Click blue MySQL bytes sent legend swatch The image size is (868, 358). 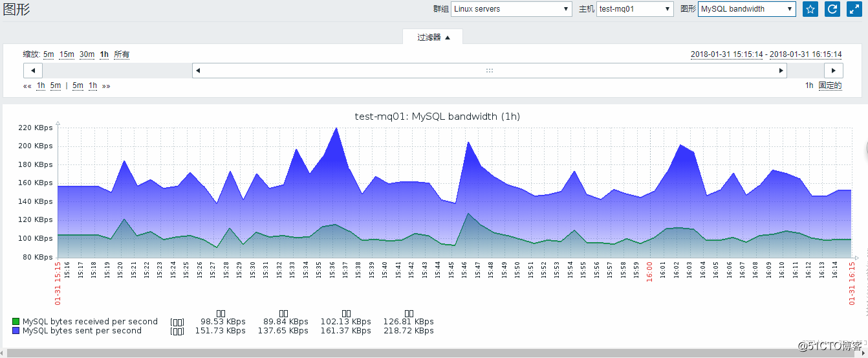pos(16,331)
